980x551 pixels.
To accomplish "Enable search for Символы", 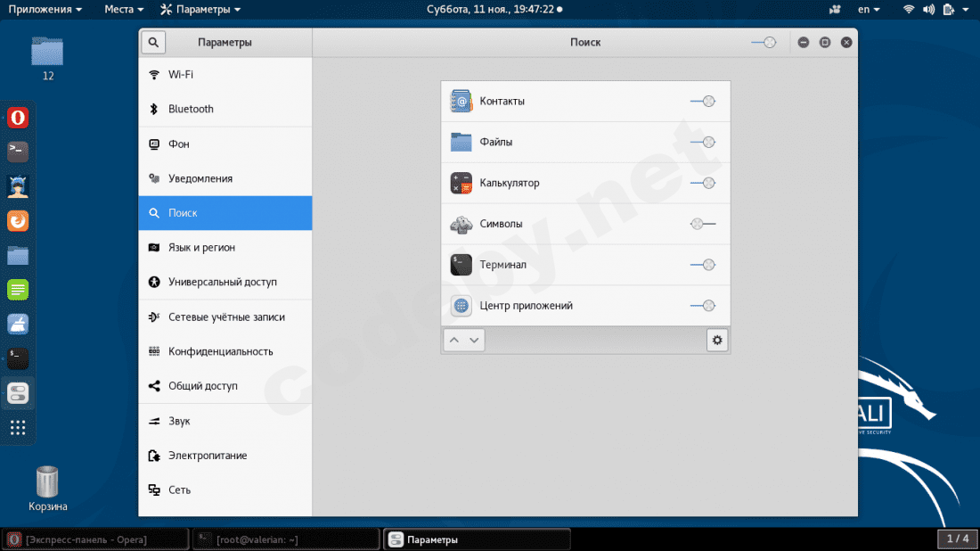I will point(703,224).
